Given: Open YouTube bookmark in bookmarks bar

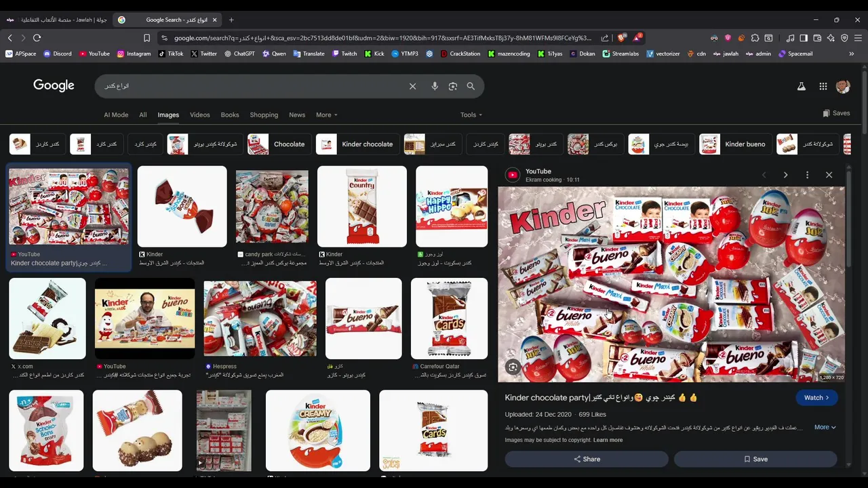Looking at the screenshot, I should pos(94,54).
